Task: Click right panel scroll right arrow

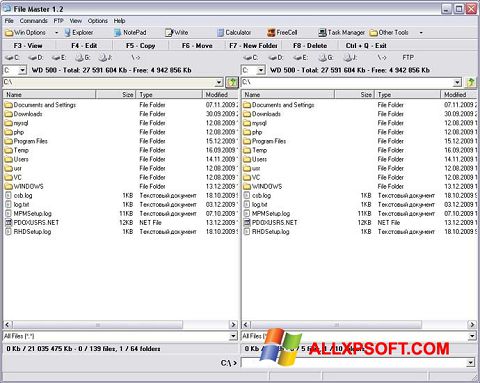Action: pos(472,324)
